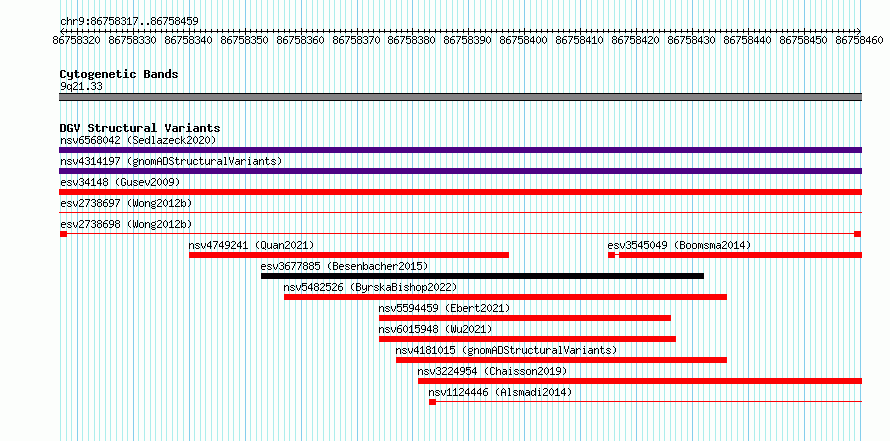Viewport: 890px width, 441px height.
Task: Select the gray 9q21.33 cytogenetic band bar
Action: [460, 97]
